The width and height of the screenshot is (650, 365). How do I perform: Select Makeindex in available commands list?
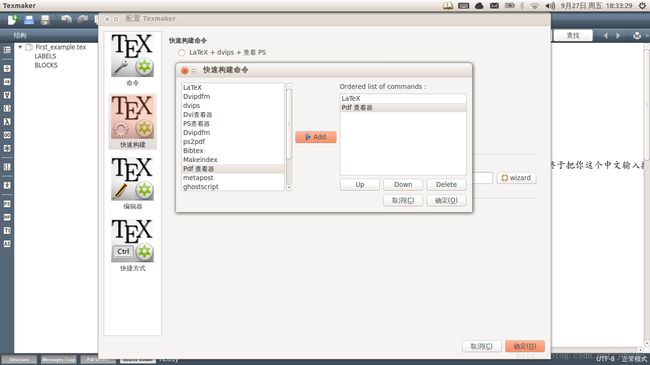click(x=233, y=160)
